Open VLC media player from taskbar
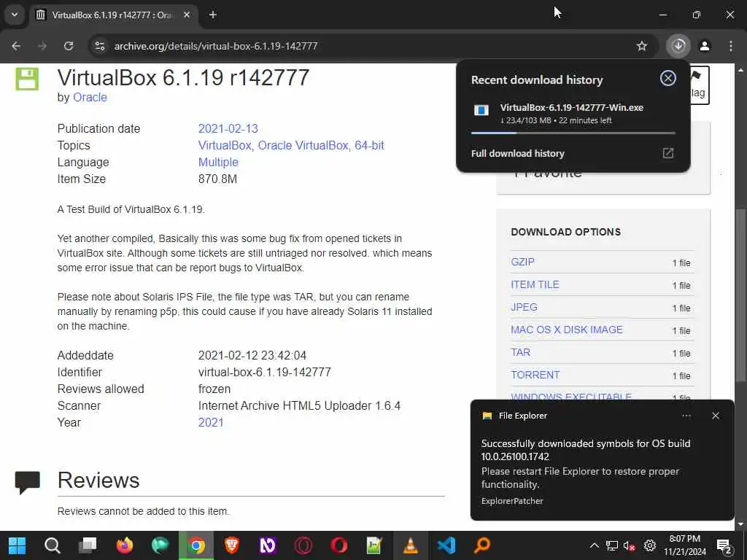747x560 pixels. (410, 545)
